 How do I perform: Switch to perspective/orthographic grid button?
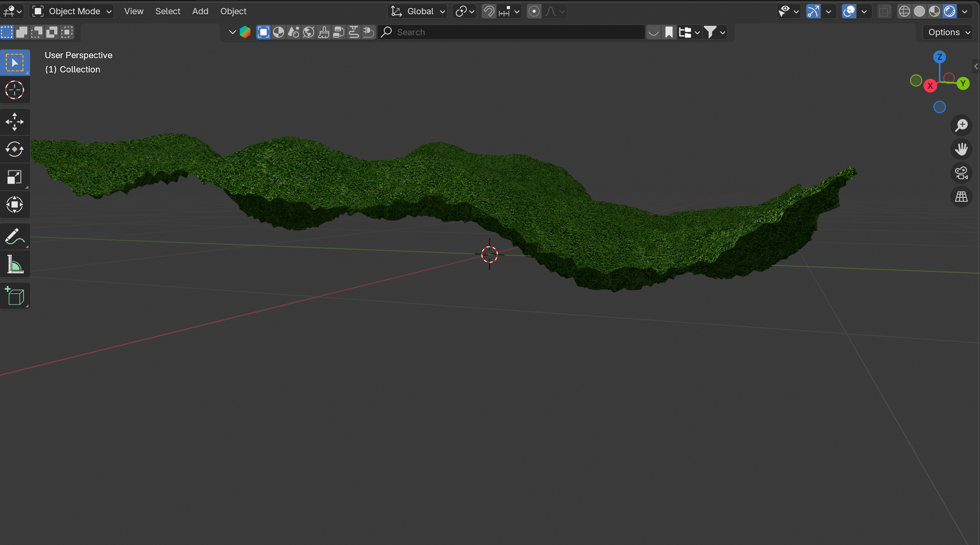click(x=961, y=197)
